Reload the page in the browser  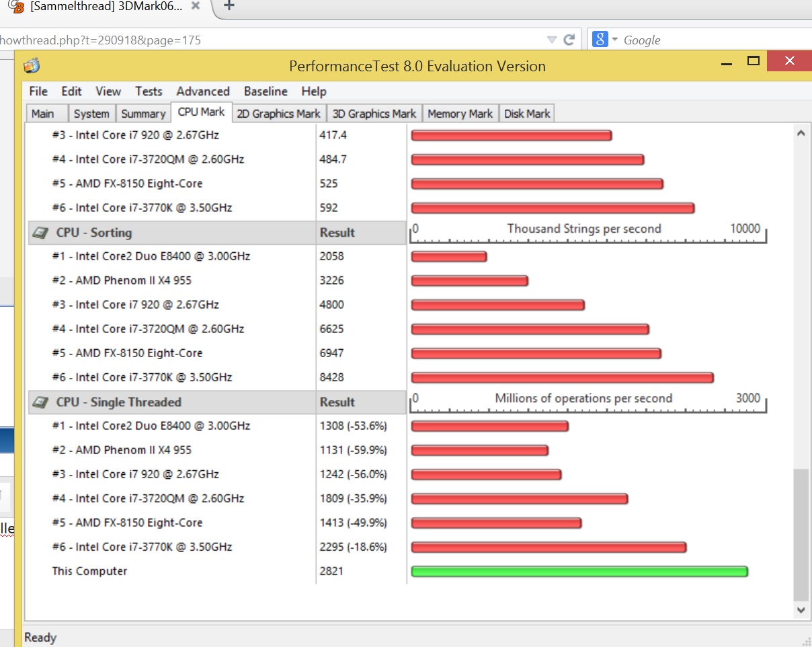pos(569,40)
